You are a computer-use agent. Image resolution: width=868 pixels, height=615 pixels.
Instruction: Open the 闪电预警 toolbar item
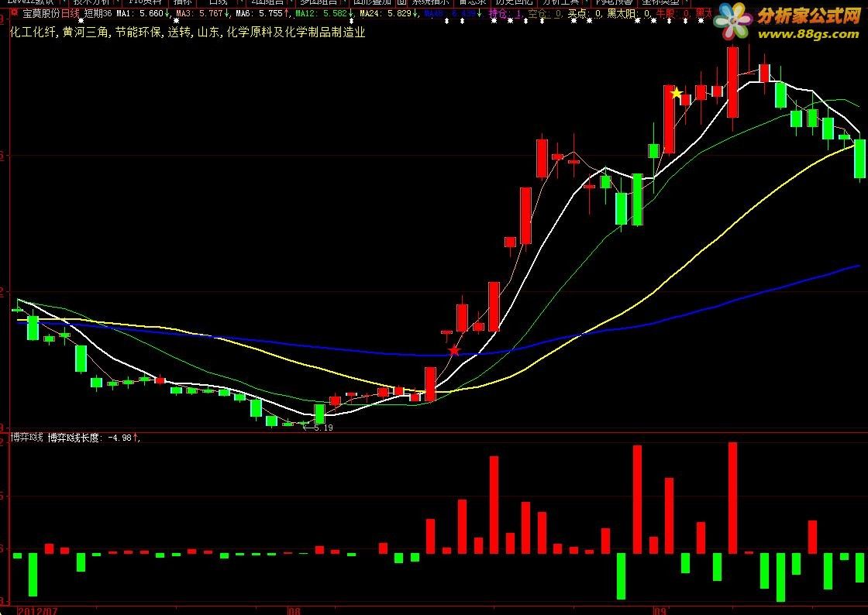(x=613, y=2)
